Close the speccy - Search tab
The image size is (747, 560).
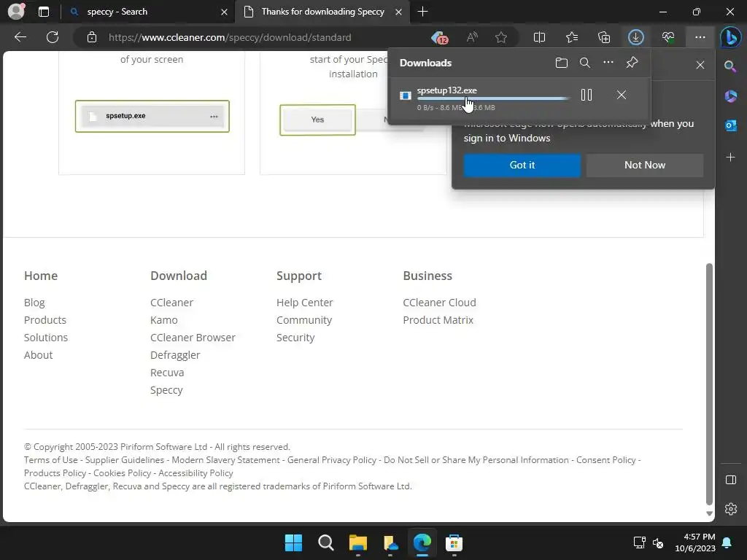224,12
